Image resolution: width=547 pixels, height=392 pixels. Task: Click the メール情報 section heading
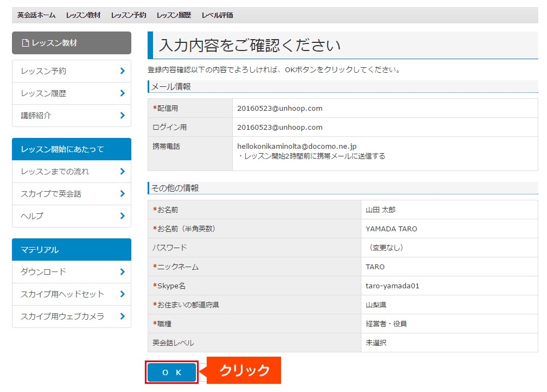[x=171, y=86]
